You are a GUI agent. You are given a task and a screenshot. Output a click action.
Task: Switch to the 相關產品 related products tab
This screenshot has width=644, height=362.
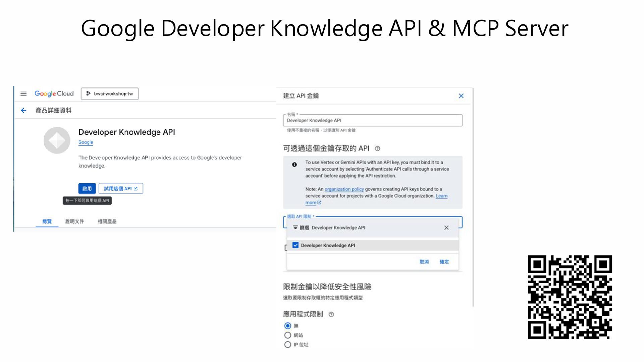point(107,221)
